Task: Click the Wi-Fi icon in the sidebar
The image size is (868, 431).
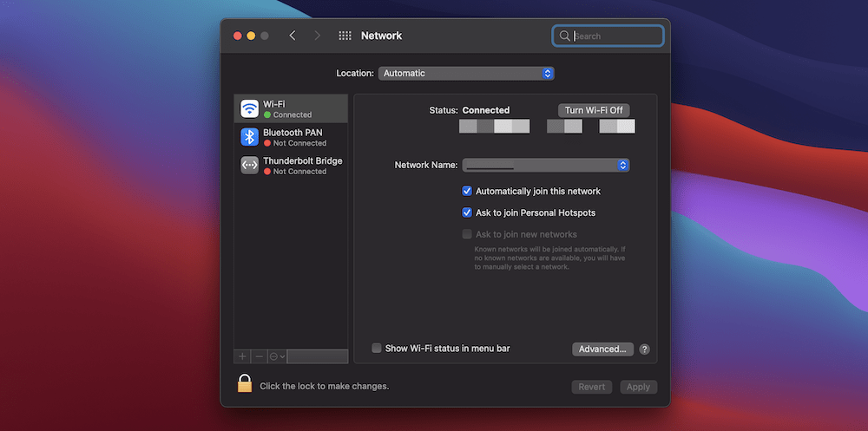Action: 249,108
